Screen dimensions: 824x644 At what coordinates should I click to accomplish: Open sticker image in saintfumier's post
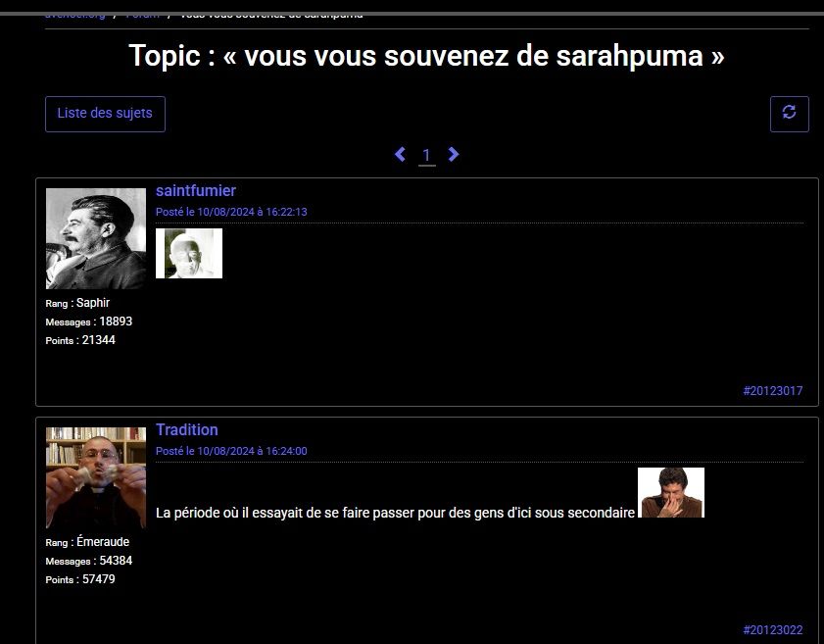pos(189,254)
